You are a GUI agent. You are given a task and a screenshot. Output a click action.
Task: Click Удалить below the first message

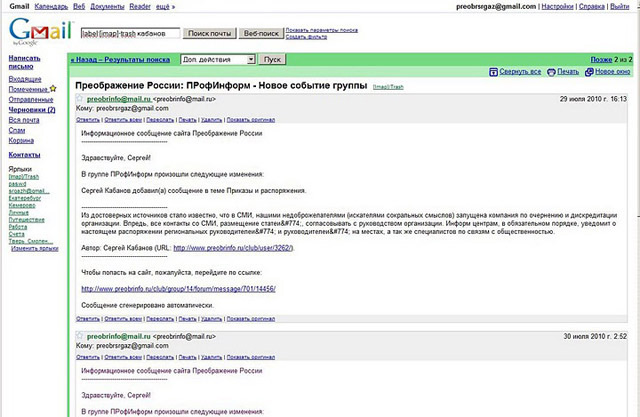click(x=211, y=319)
